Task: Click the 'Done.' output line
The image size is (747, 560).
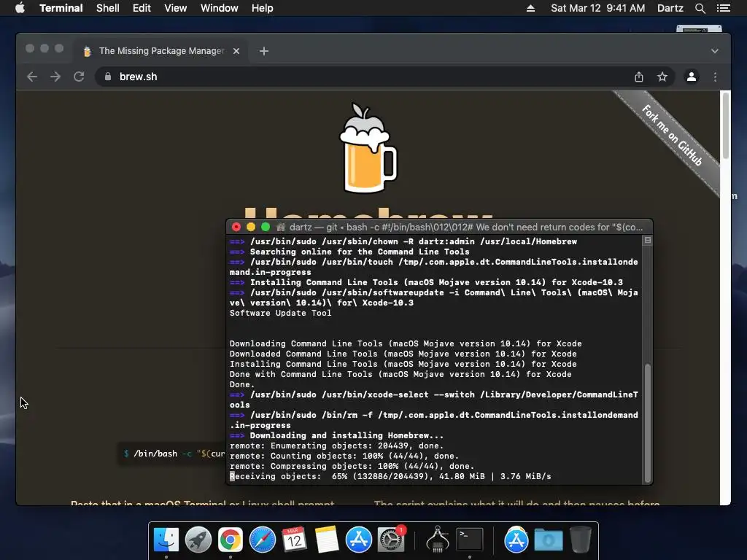Action: 242,384
